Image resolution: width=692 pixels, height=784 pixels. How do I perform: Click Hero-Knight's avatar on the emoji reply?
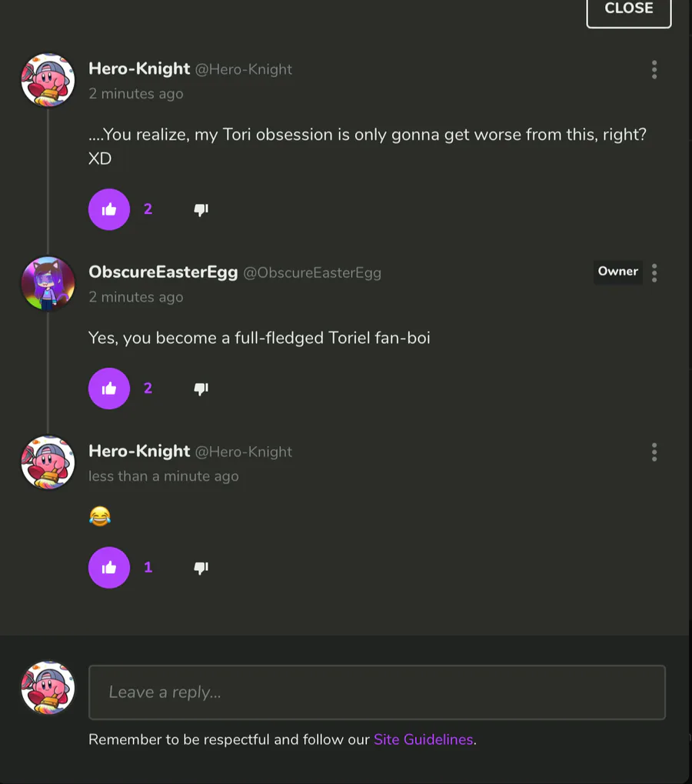pyautogui.click(x=48, y=462)
